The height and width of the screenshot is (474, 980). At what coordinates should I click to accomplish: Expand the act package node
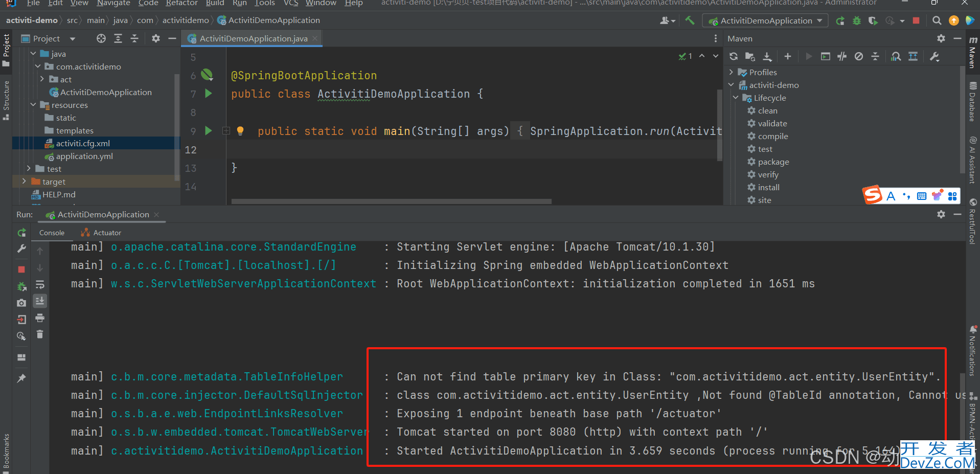click(42, 79)
